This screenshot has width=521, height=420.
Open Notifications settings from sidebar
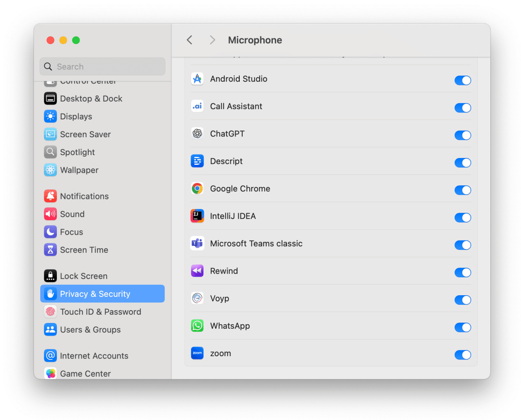tap(84, 196)
